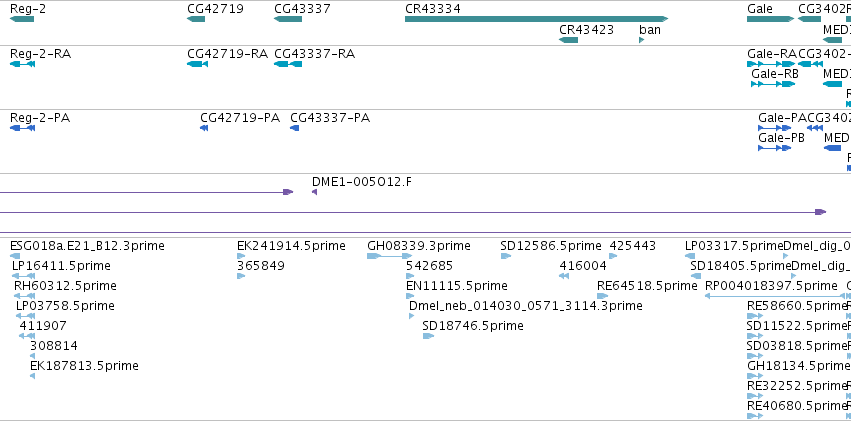Click the GH18134.5prime EST

[755, 376]
